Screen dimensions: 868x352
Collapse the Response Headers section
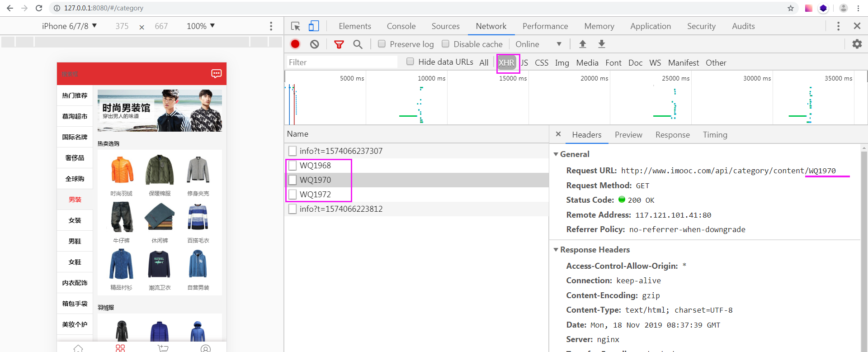tap(556, 250)
